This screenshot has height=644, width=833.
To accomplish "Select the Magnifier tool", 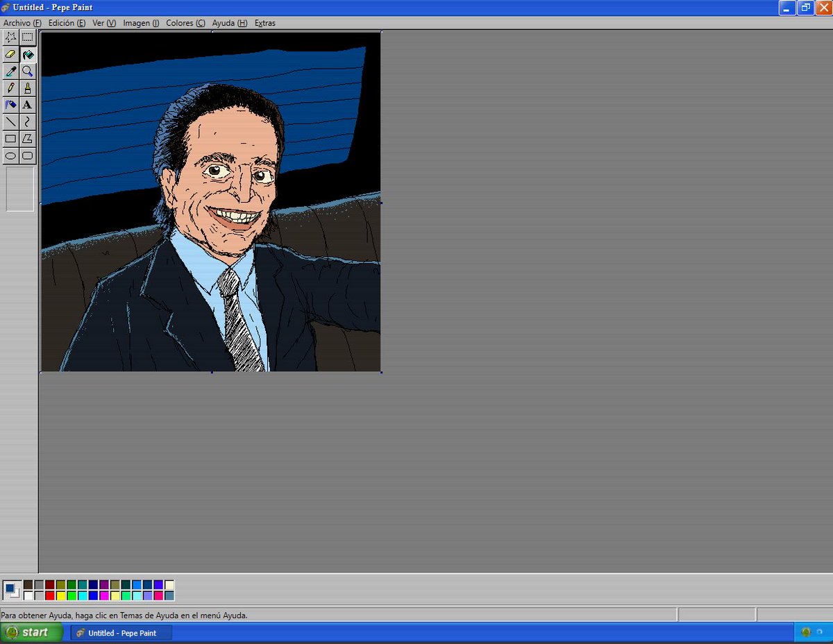I will 27,71.
